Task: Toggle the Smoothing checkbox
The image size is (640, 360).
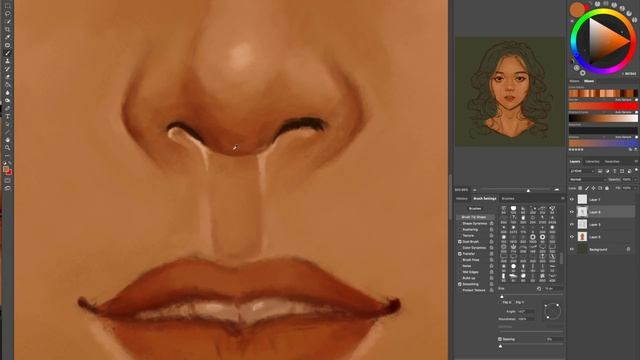Action: (460, 284)
